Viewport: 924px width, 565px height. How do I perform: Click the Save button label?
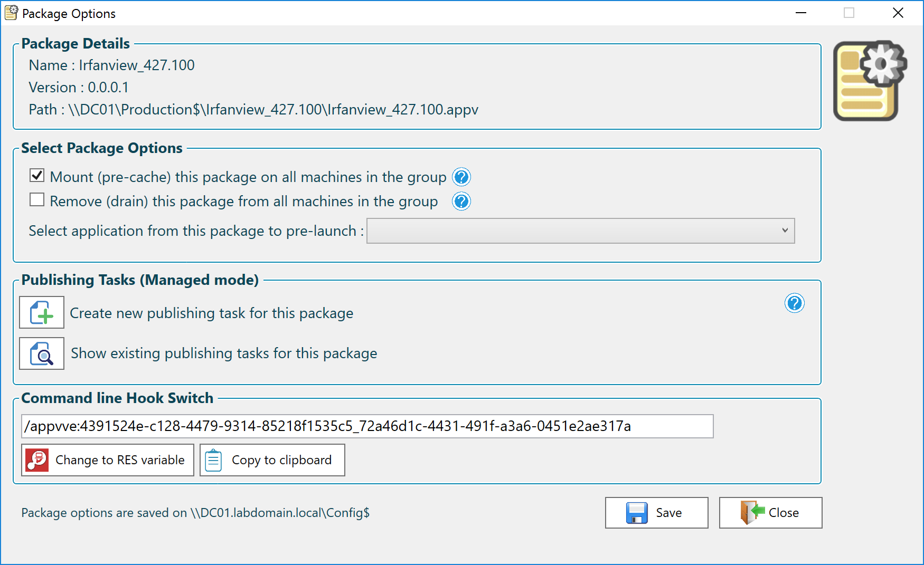(668, 513)
